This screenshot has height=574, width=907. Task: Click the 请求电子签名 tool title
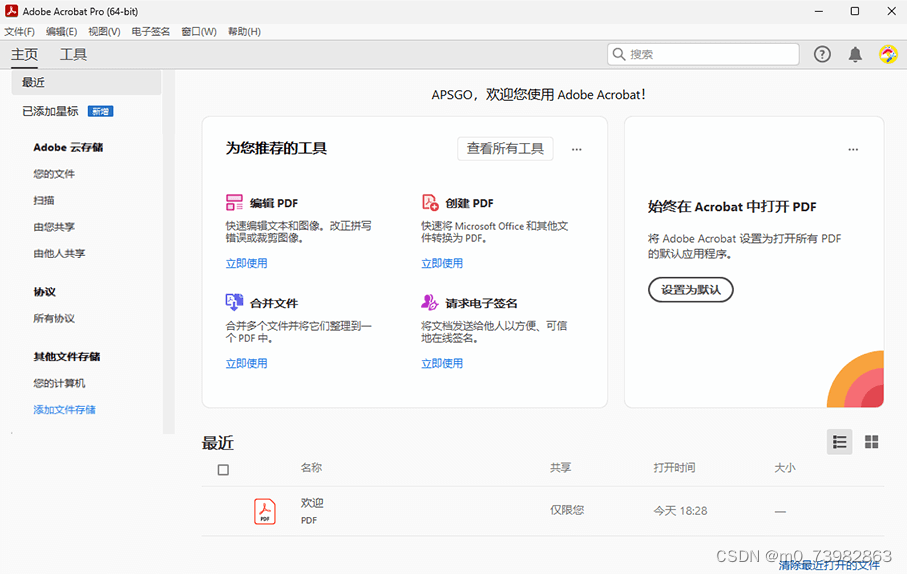(481, 303)
